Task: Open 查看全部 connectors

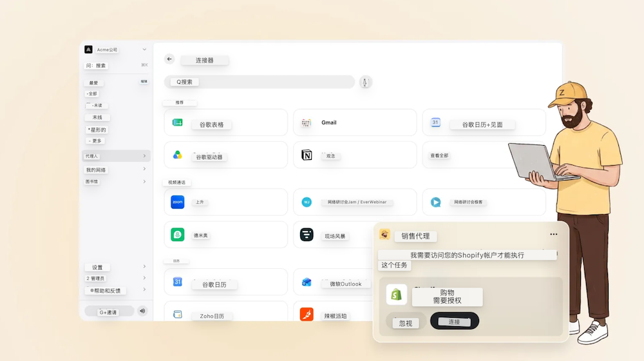Action: (x=439, y=155)
